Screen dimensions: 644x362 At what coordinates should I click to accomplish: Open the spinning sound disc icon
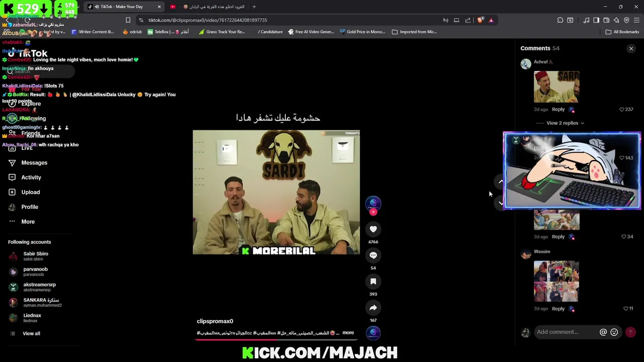tap(373, 332)
